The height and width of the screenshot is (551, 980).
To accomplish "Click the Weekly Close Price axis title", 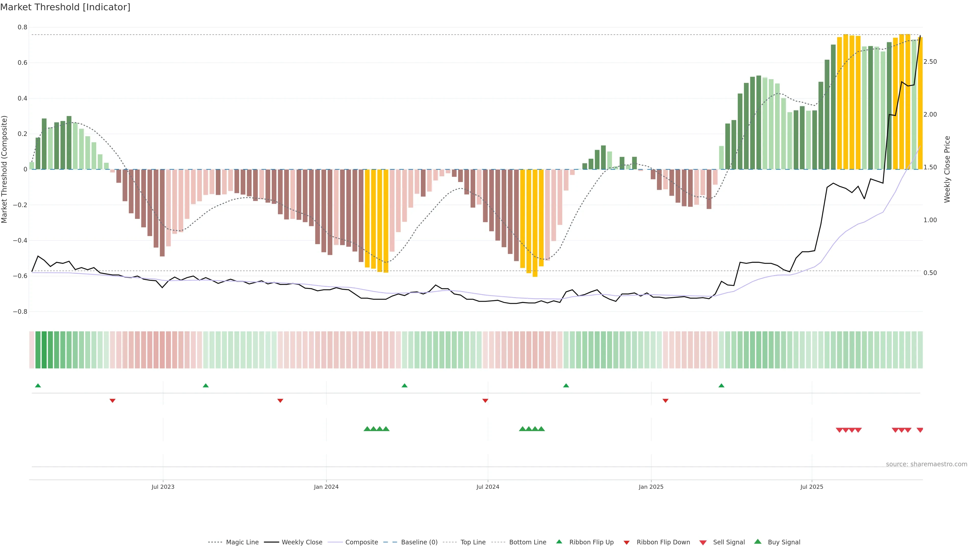I will coord(947,169).
